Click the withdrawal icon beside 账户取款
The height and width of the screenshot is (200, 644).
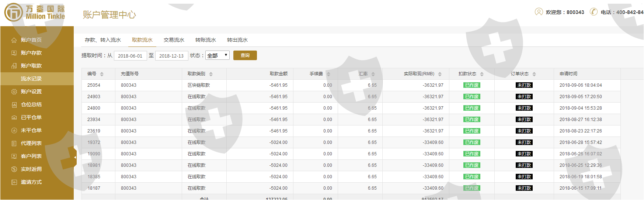coord(14,66)
